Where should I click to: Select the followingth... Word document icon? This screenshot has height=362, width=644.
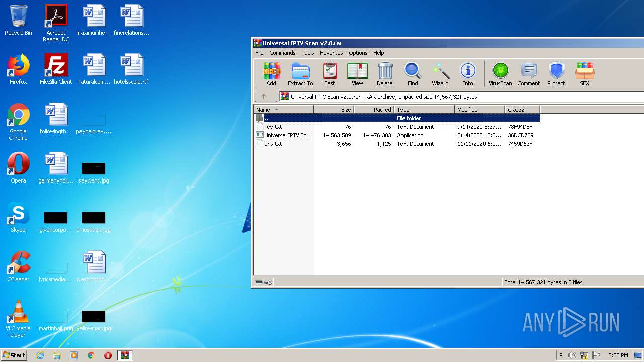tap(56, 119)
